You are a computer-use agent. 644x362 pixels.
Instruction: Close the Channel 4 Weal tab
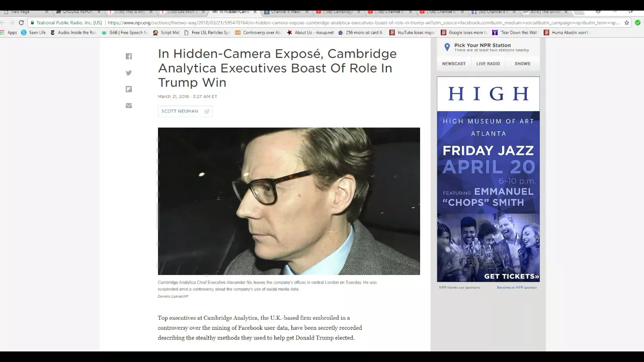point(307,12)
